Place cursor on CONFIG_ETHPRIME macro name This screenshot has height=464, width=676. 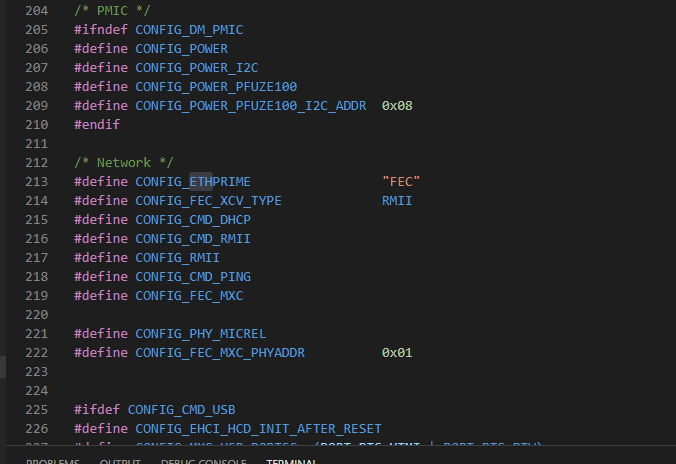pyautogui.click(x=193, y=181)
